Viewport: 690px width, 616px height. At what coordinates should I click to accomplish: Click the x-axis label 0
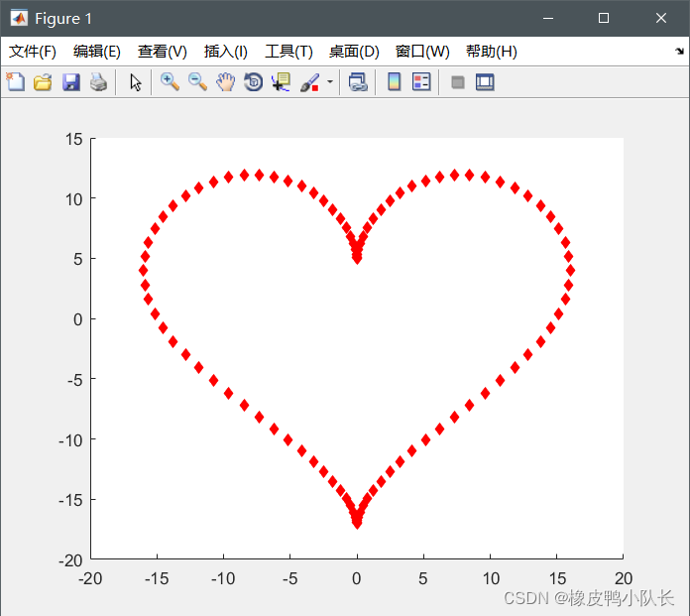(357, 578)
